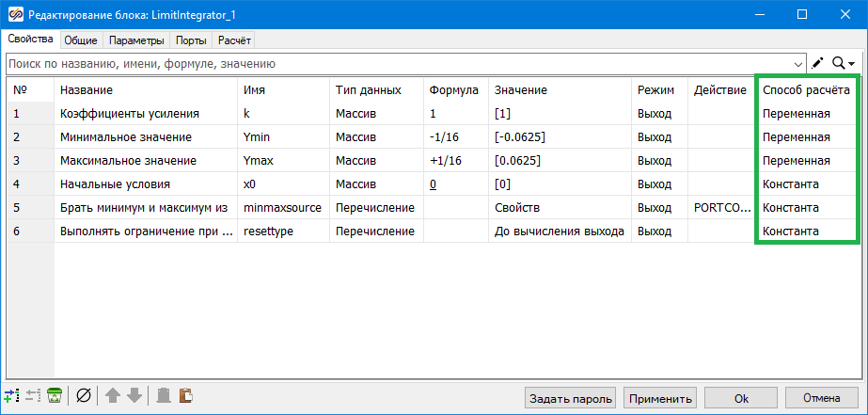The height and width of the screenshot is (415, 868).
Task: Click the move down arrow icon
Action: [134, 396]
